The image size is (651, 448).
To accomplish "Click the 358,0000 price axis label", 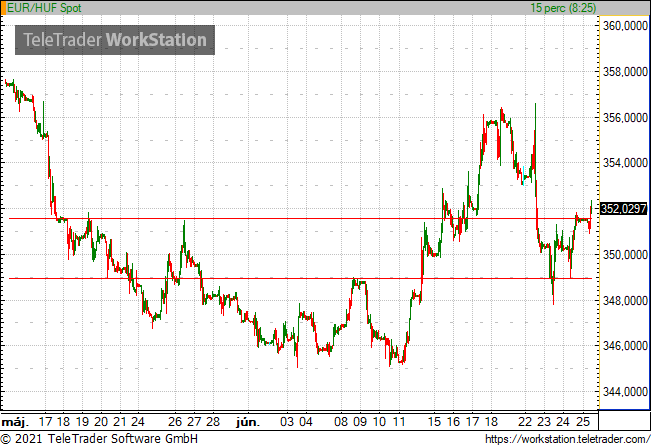I will [625, 72].
